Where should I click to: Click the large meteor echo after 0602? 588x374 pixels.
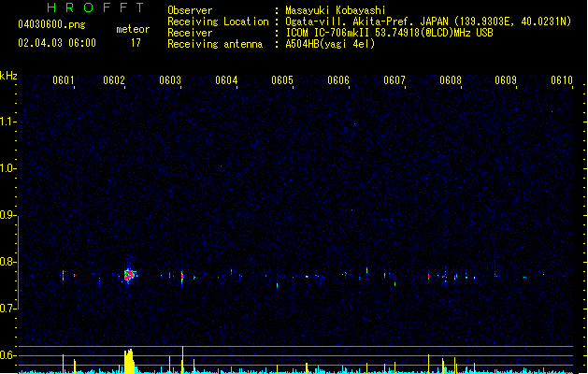coord(129,275)
